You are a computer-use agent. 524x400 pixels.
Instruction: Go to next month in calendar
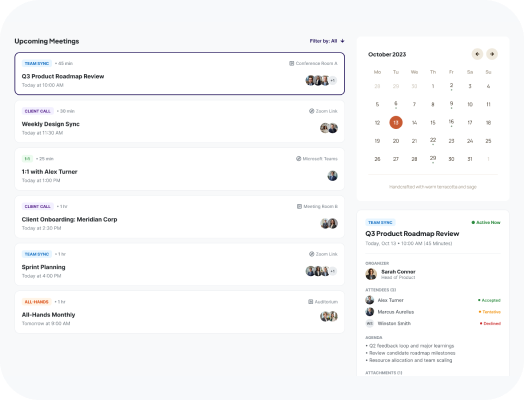[x=492, y=54]
